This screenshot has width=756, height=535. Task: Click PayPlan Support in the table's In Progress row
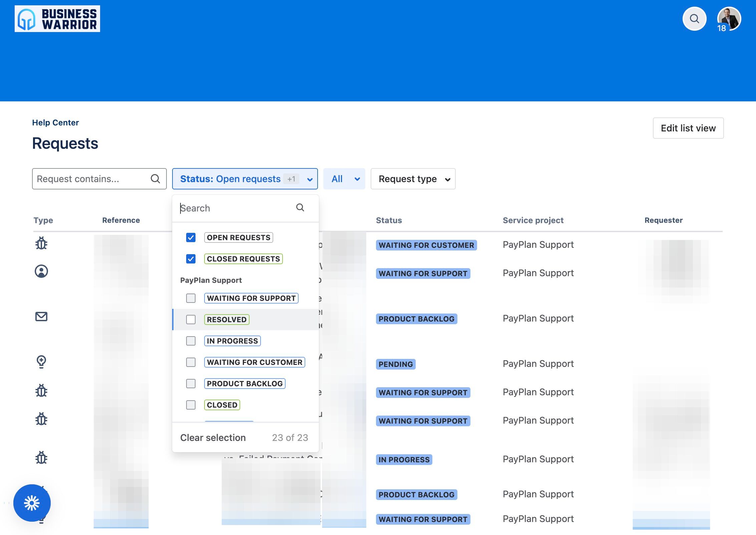tap(538, 459)
